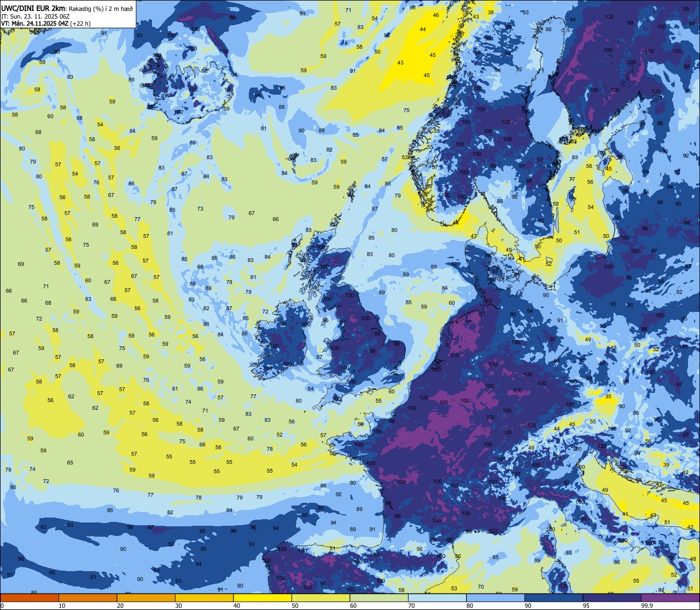The width and height of the screenshot is (700, 610).
Task: Click the '50' tick label on the legend
Action: coord(295,606)
